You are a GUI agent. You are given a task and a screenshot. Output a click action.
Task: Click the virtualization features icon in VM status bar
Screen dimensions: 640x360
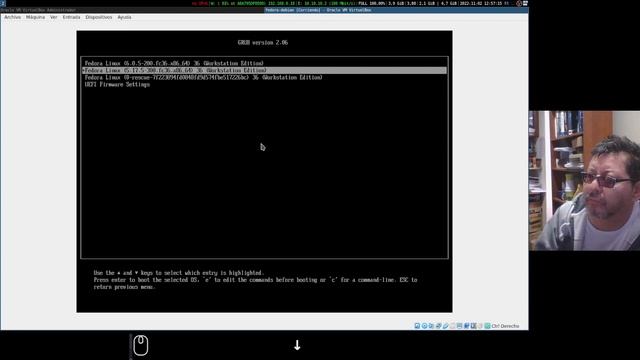473,326
